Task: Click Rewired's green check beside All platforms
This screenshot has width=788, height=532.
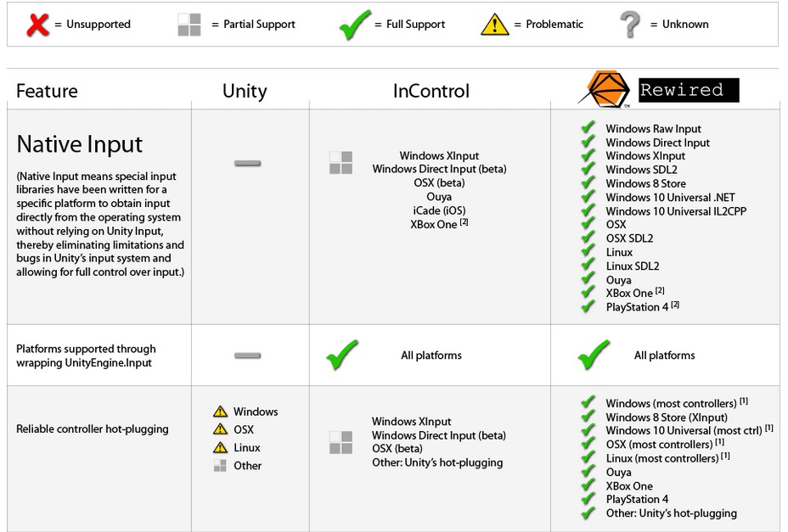Action: [594, 355]
